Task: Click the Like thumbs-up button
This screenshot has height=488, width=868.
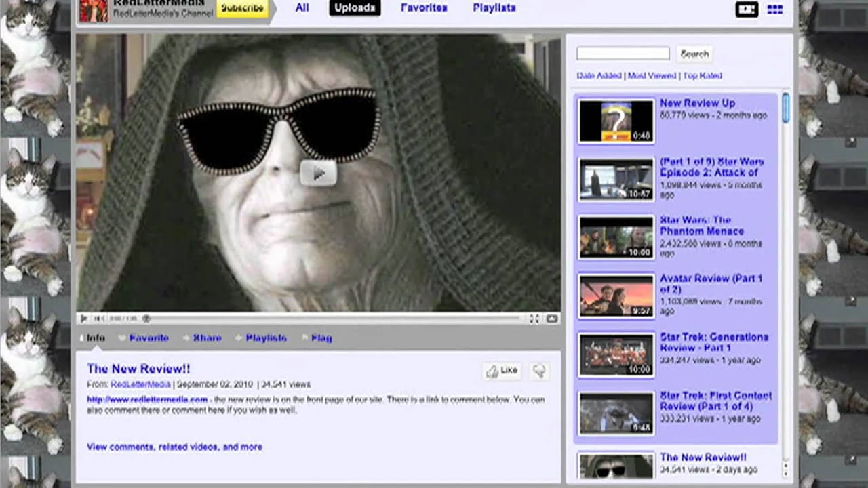Action: pyautogui.click(x=502, y=371)
